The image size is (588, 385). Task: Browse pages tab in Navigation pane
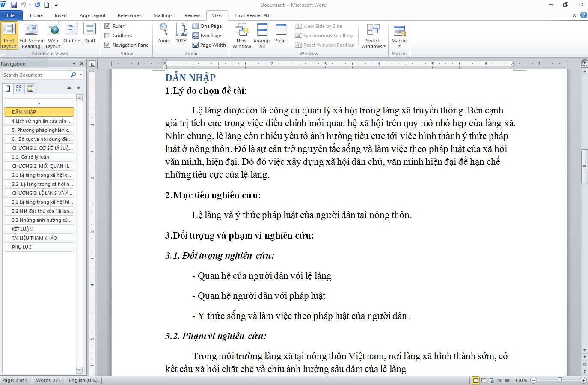(19, 88)
